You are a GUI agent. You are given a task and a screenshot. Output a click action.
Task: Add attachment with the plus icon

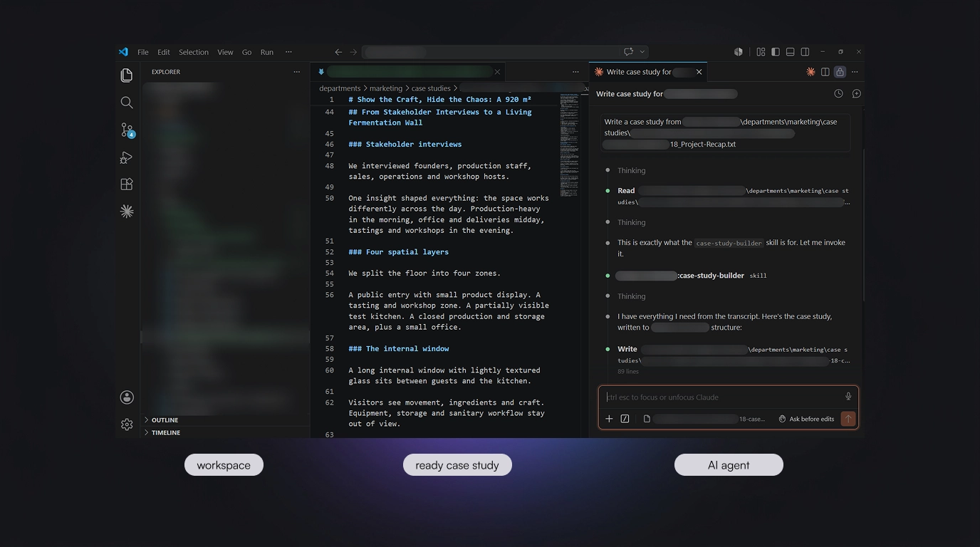[x=609, y=419]
